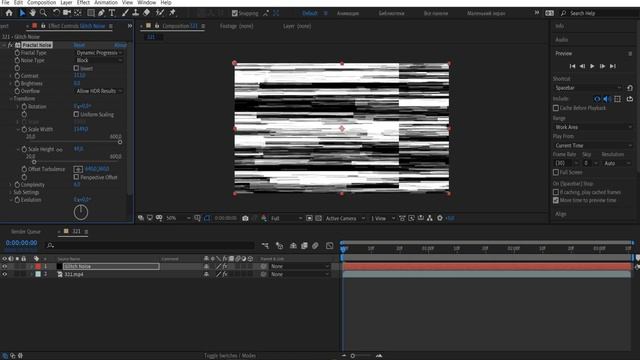Click the Last Frame button in Preview
This screenshot has height=360, width=640.
click(x=613, y=66)
